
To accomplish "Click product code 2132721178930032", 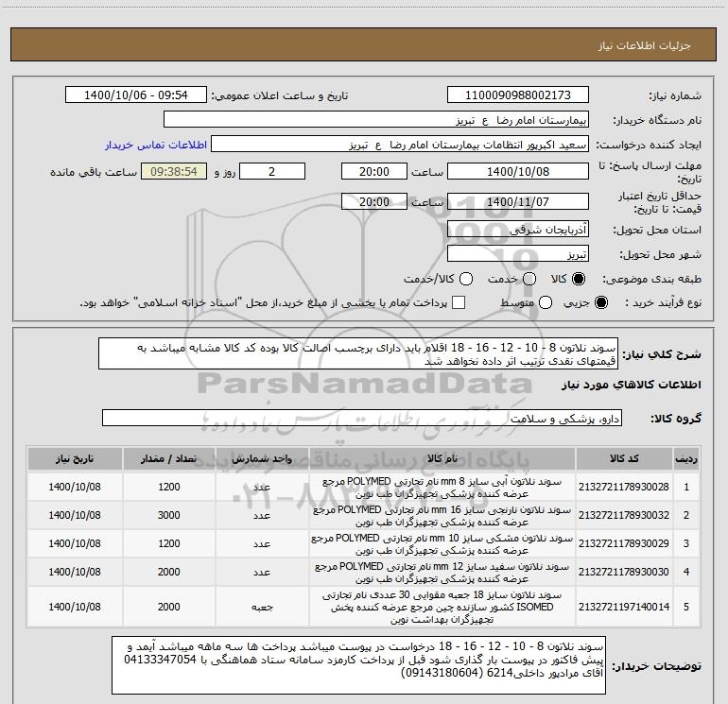I will 624,515.
